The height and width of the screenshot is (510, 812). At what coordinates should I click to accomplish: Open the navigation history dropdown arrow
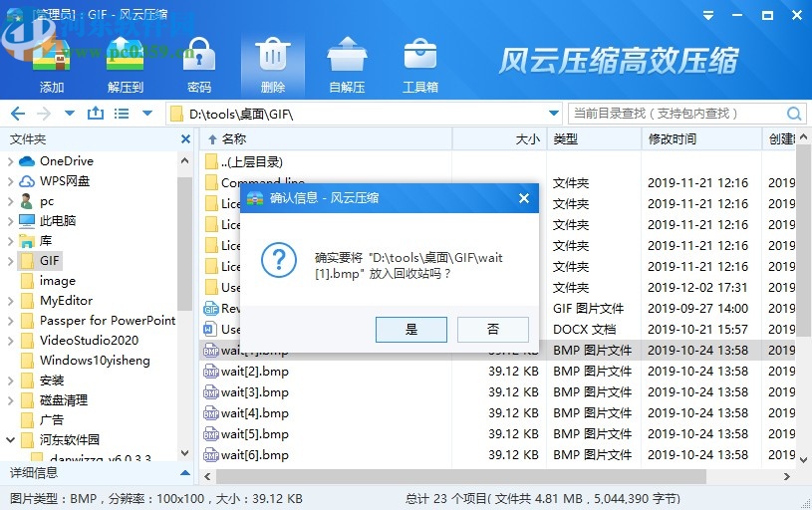click(70, 114)
